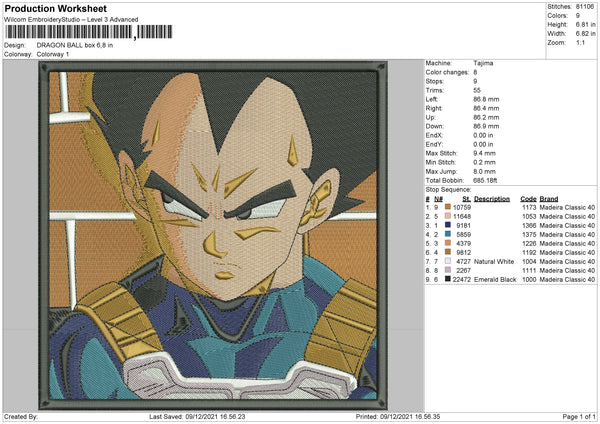Click the 'Description' column header
This screenshot has height=424, width=600.
point(492,199)
